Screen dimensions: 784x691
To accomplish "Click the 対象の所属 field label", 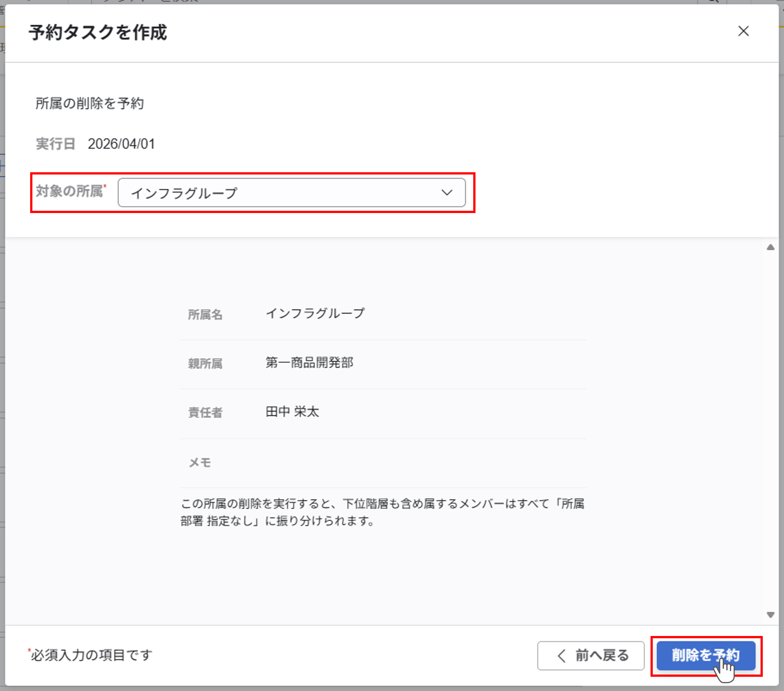I will tap(70, 191).
